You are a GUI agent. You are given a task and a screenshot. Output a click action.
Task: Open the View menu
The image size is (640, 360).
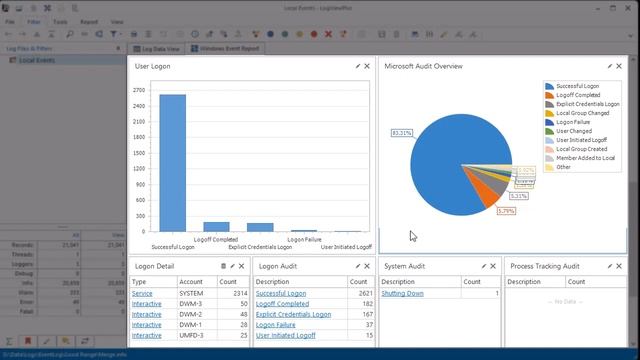point(117,22)
